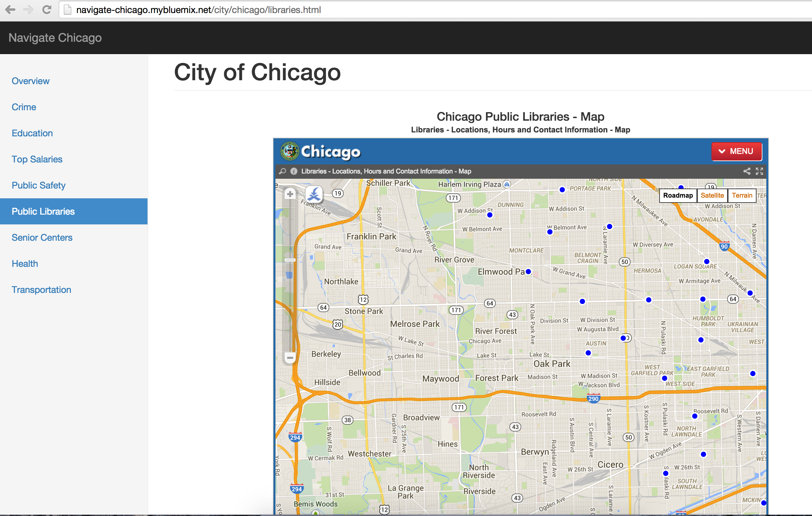Click the Navigate Chicago brand link
The image size is (812, 516).
pyautogui.click(x=55, y=38)
